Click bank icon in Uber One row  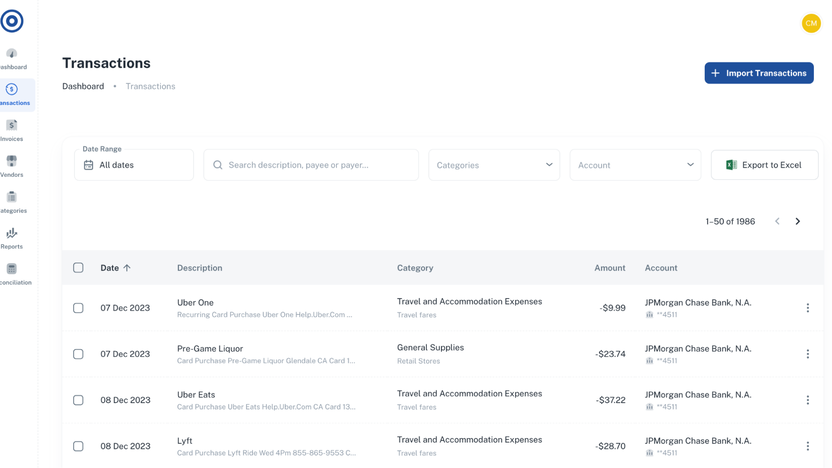click(649, 315)
